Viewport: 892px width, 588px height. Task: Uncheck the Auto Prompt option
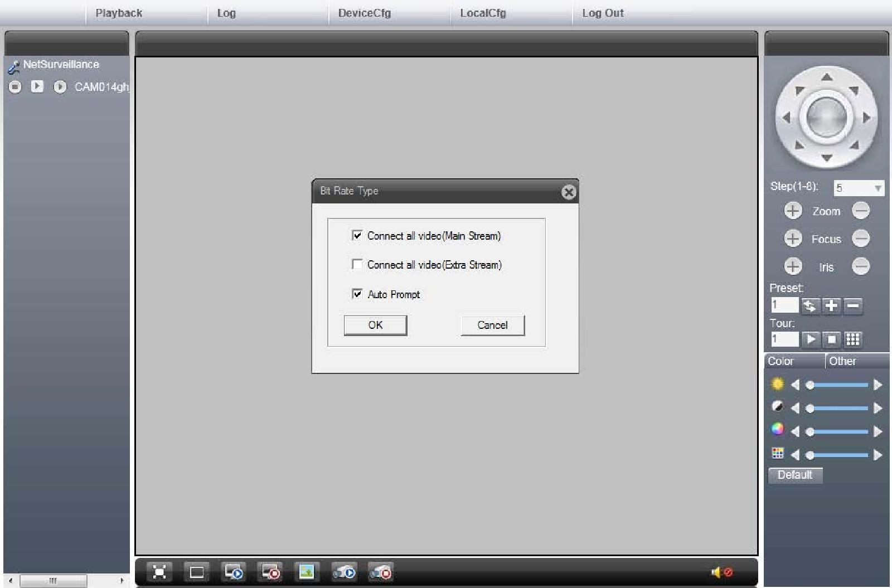pos(357,294)
